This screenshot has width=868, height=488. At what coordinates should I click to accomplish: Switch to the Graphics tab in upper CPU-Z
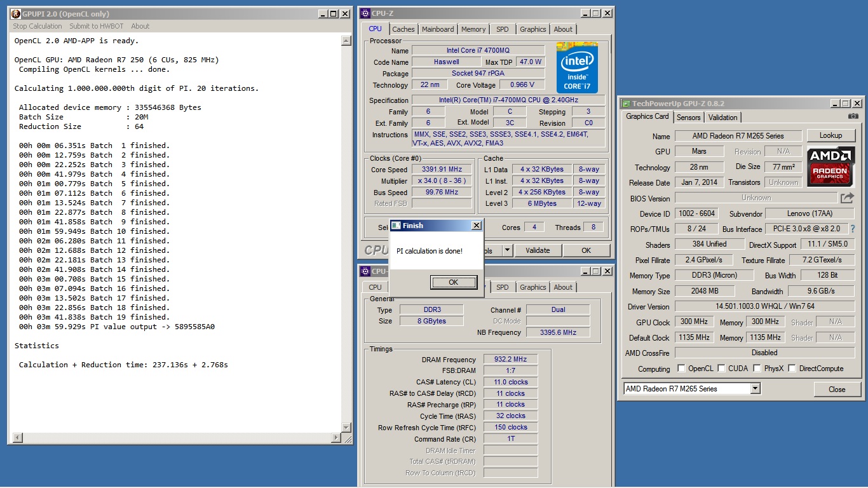(x=533, y=29)
